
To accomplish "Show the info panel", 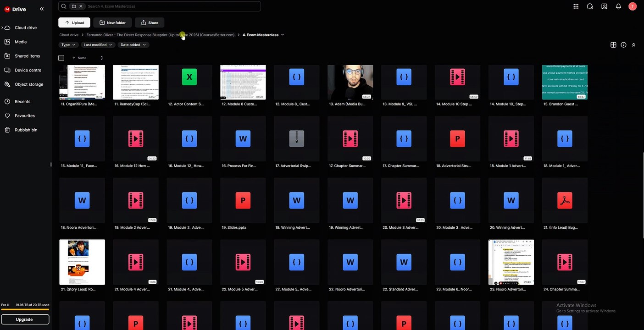I will [623, 45].
